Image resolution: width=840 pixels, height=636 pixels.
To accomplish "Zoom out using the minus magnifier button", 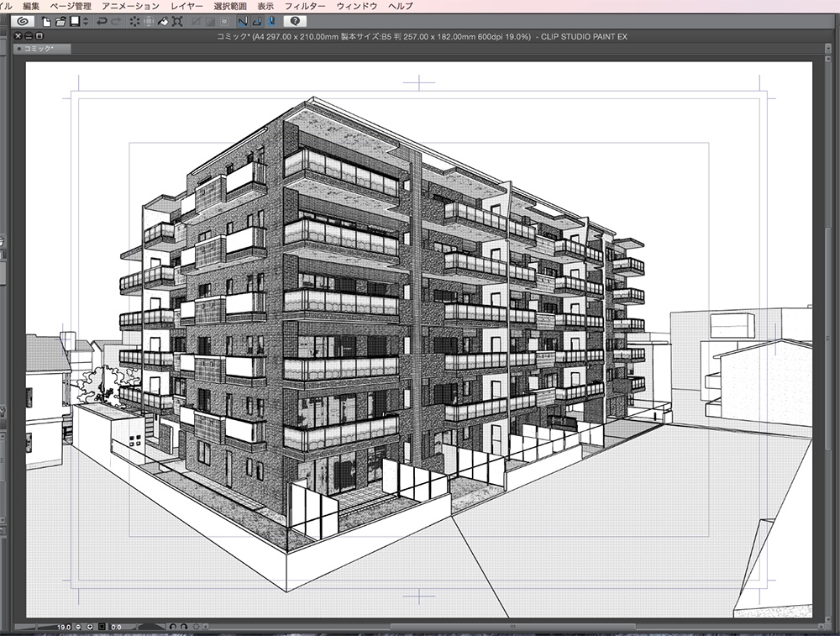I will click(77, 627).
